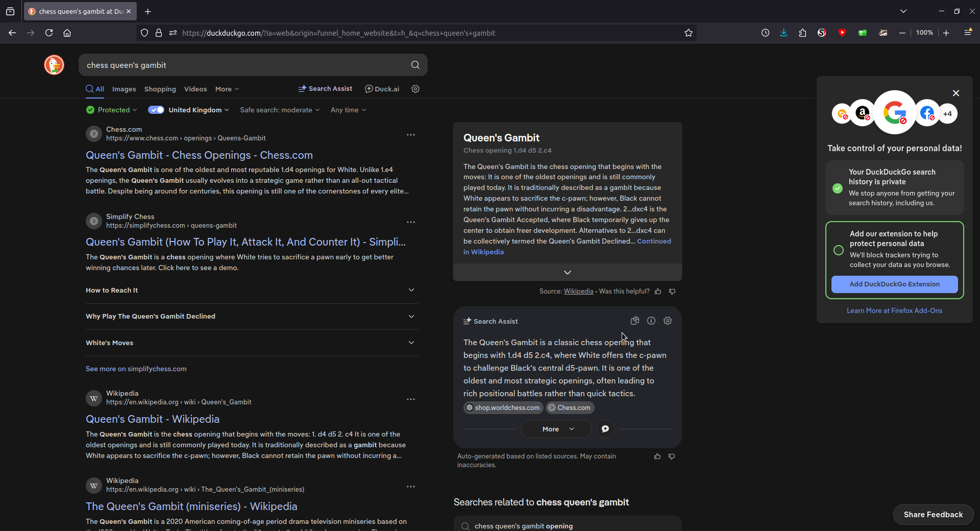Open Share Feedback button
This screenshot has width=980, height=531.
(x=933, y=515)
